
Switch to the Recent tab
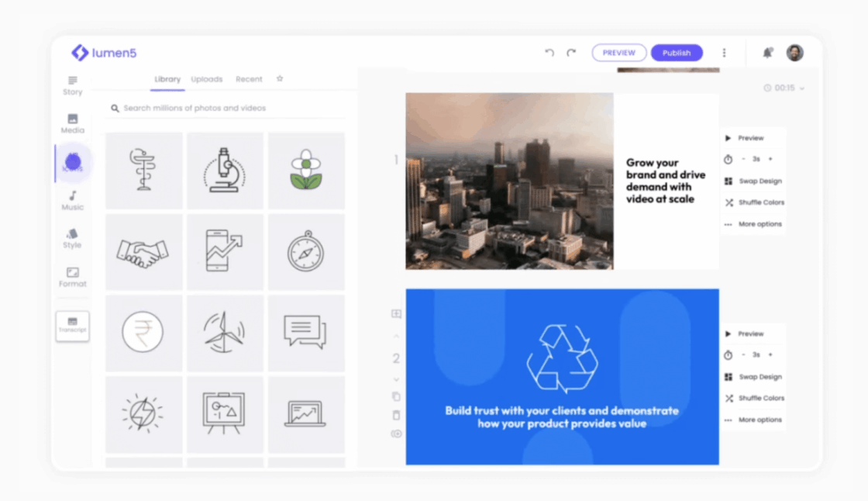(249, 79)
